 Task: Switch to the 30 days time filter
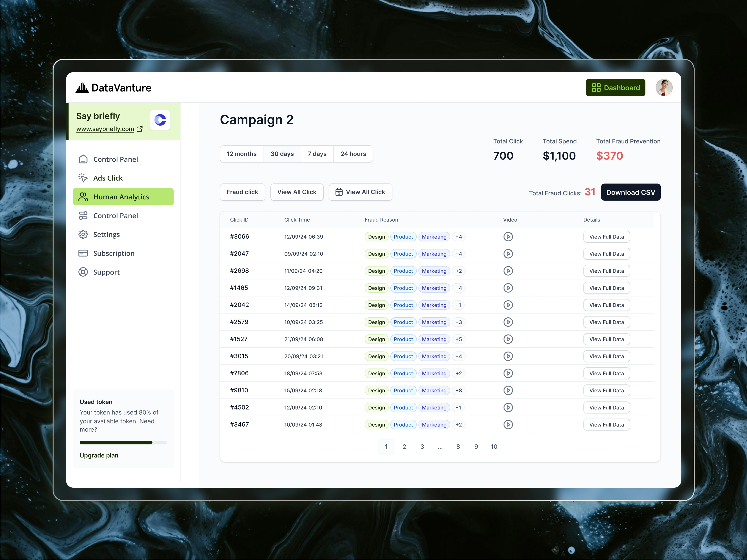(282, 154)
